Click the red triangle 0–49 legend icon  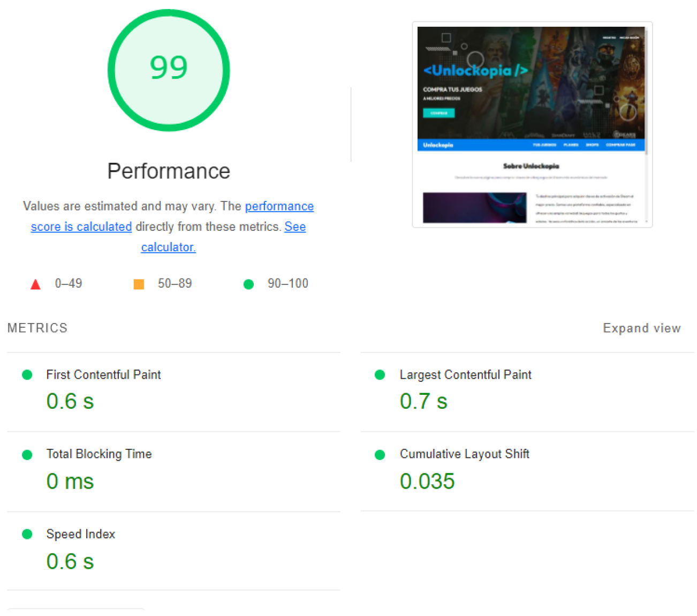[35, 284]
